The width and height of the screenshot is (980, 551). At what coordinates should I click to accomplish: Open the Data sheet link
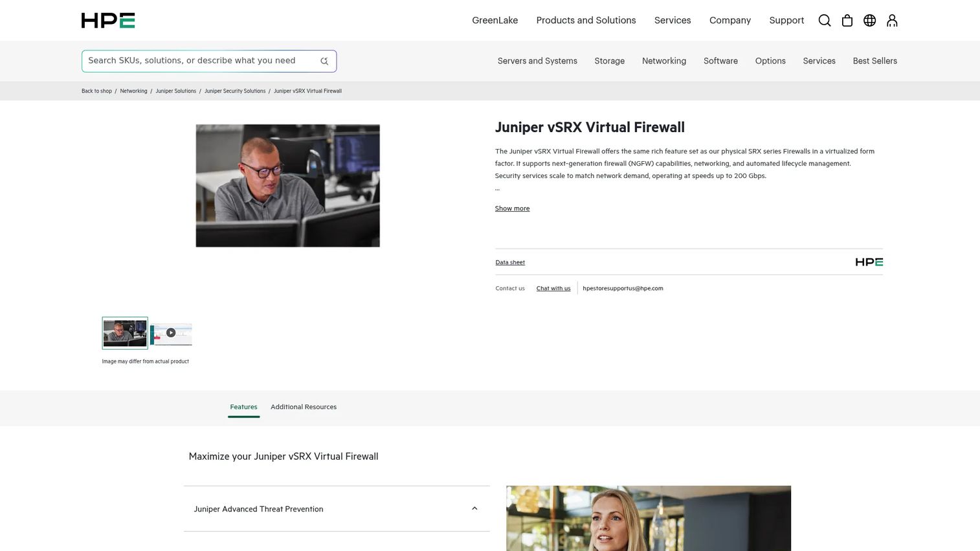point(510,262)
